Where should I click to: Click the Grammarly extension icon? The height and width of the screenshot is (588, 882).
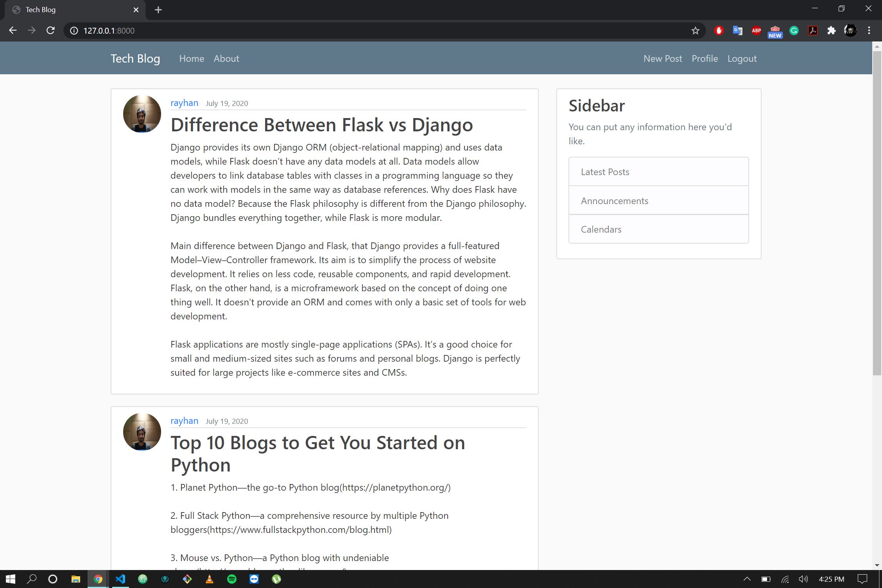click(794, 30)
